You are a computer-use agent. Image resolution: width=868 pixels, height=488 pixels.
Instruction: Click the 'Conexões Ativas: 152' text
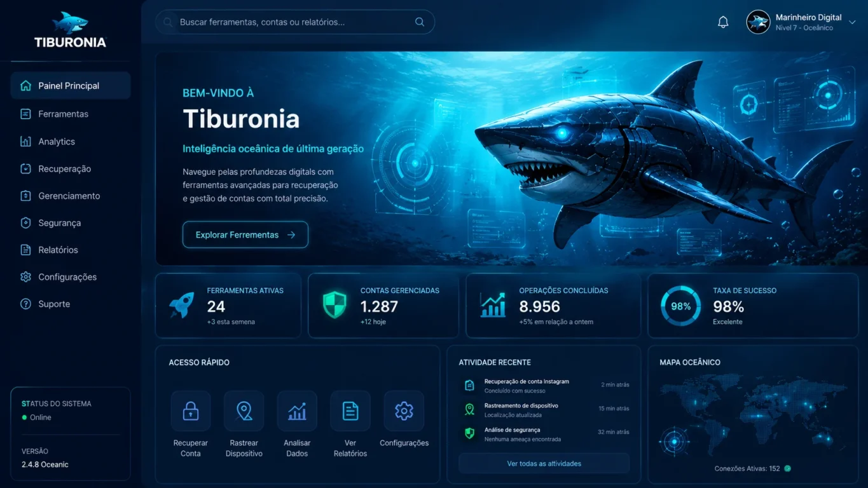click(x=747, y=468)
